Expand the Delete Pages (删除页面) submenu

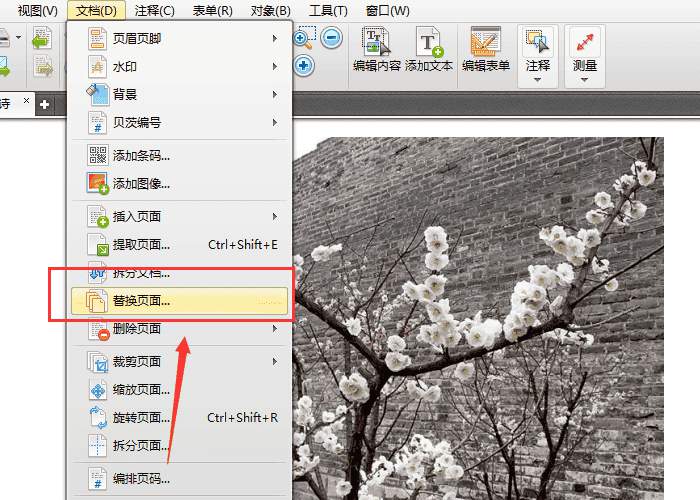179,329
